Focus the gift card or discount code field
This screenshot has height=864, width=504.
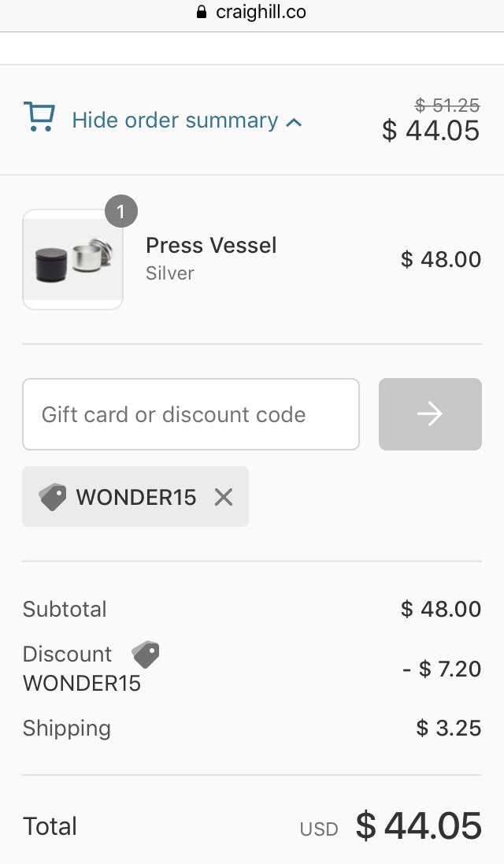pos(191,414)
